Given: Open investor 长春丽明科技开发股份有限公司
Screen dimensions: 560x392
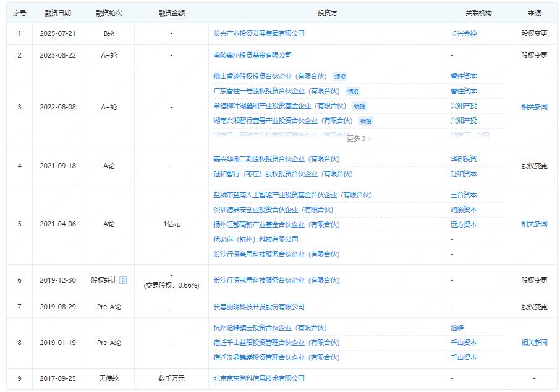Looking at the screenshot, I should pyautogui.click(x=258, y=307).
